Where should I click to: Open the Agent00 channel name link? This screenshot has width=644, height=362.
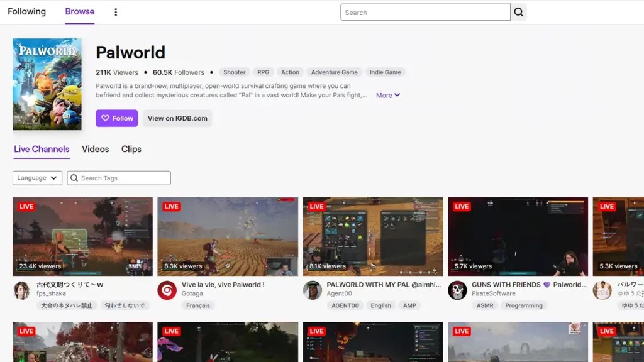click(339, 293)
